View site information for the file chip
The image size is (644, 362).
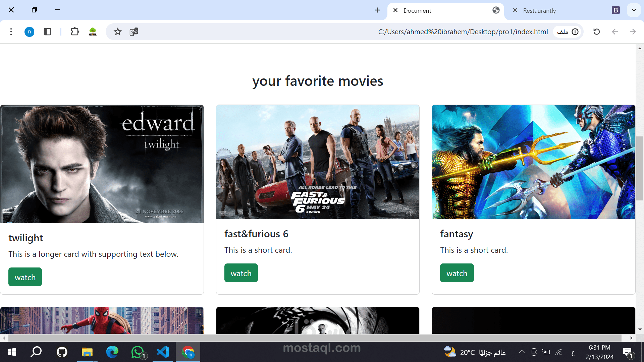click(568, 32)
